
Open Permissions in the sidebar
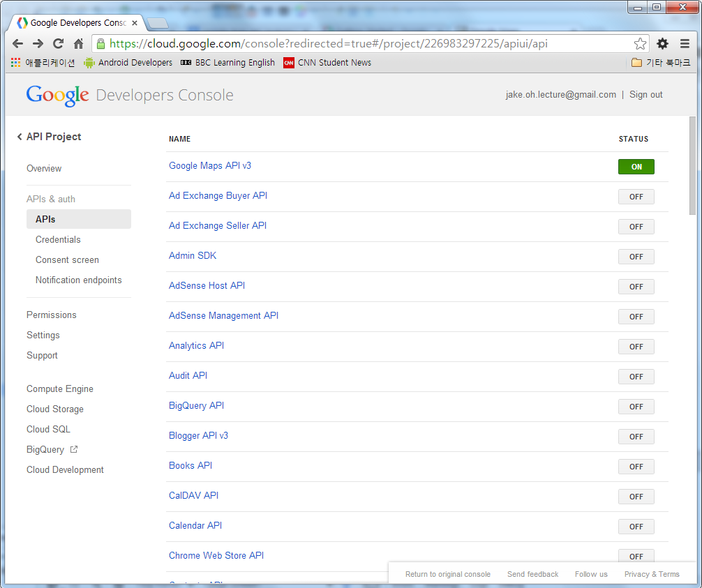[x=52, y=315]
